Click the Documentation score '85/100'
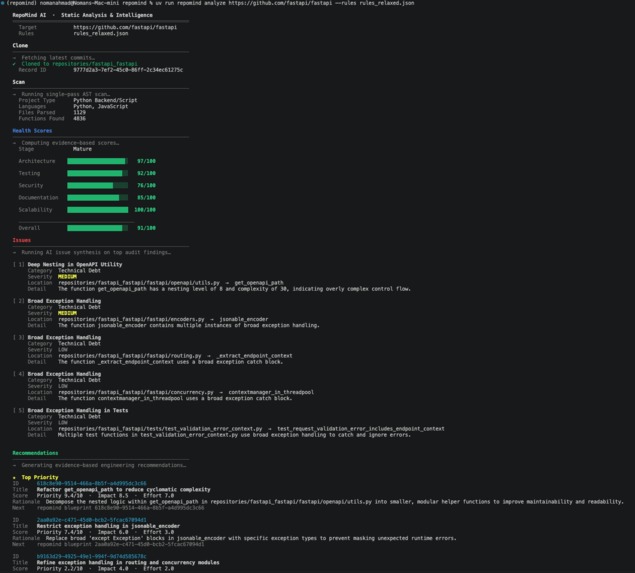The width and height of the screenshot is (635, 573). pos(146,197)
